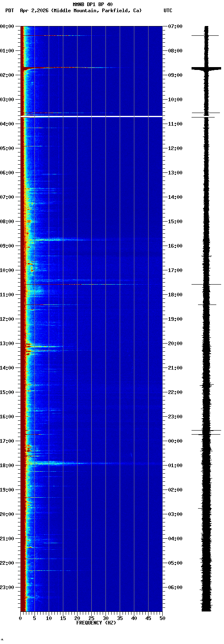
Task: Click the 23:00 PDT time label
Action: coord(7,587)
